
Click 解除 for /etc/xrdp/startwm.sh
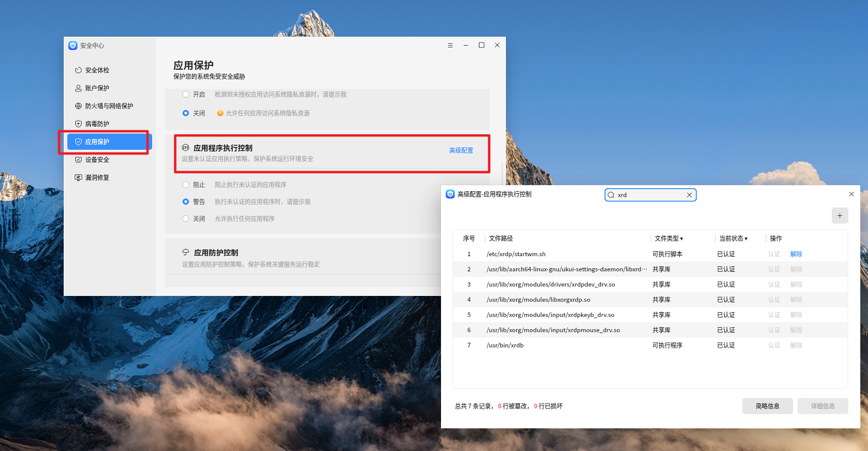coord(796,254)
